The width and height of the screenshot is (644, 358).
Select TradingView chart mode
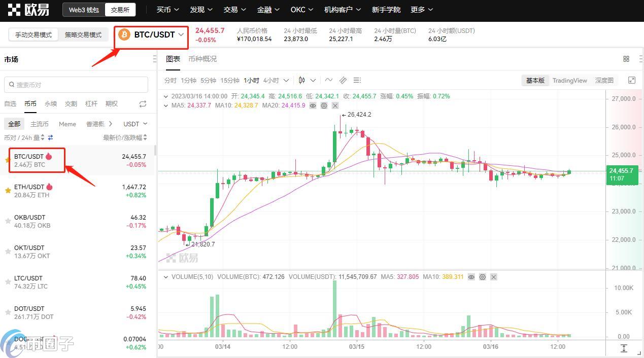coord(569,80)
